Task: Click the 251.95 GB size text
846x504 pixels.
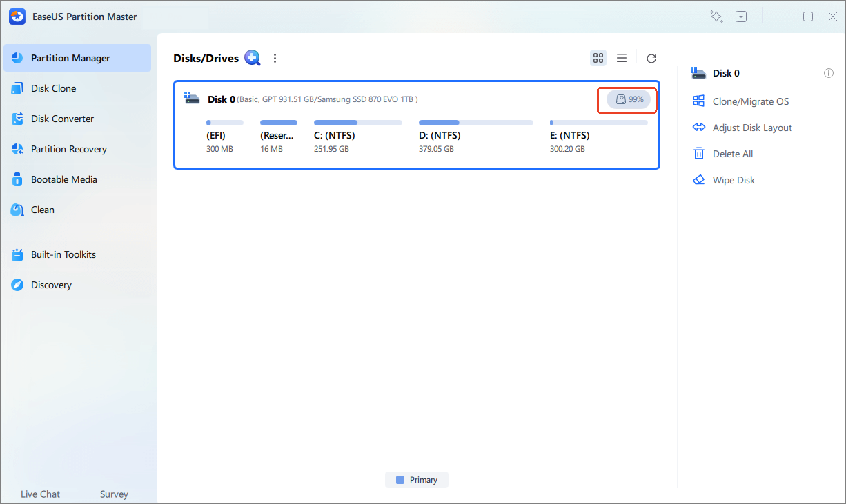Action: tap(331, 149)
